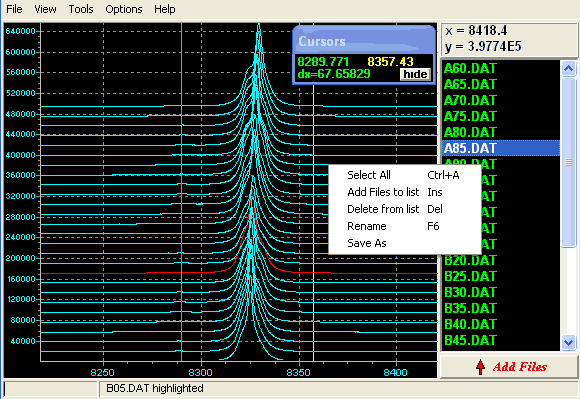The width and height of the screenshot is (580, 399).
Task: Click the Add Files button
Action: [508, 366]
